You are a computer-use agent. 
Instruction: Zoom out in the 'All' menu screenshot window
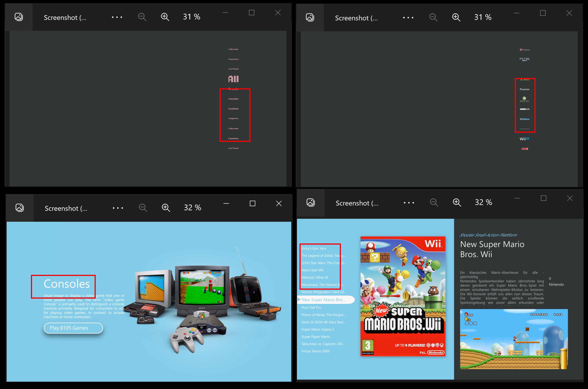tap(142, 17)
